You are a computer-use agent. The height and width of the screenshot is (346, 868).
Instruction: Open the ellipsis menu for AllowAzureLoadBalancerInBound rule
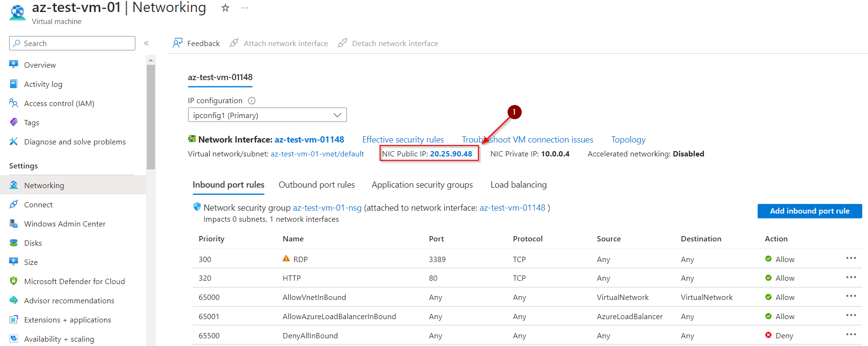[x=851, y=315]
